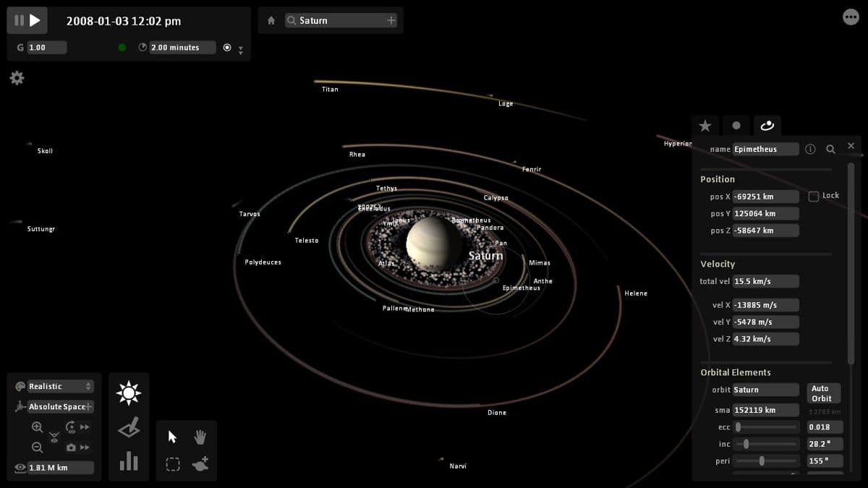Click the Auto Orbit button
Viewport: 868px width, 488px height.
(x=823, y=393)
